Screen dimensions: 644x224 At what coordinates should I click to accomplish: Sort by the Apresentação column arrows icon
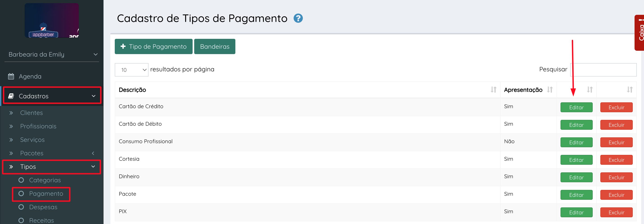point(549,90)
